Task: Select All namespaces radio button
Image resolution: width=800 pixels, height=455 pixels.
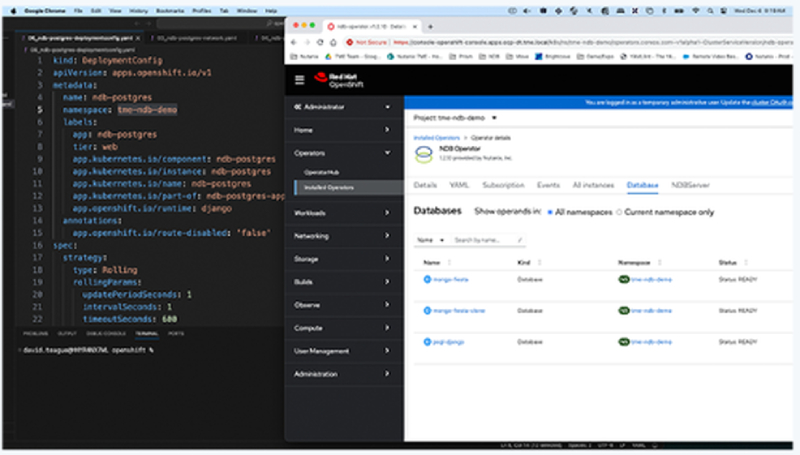Action: tap(550, 212)
